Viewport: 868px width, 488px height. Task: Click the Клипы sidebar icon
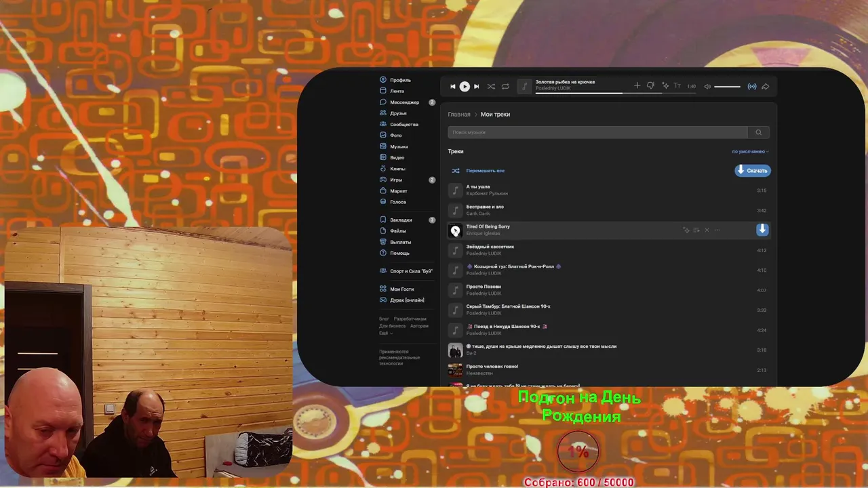click(383, 169)
